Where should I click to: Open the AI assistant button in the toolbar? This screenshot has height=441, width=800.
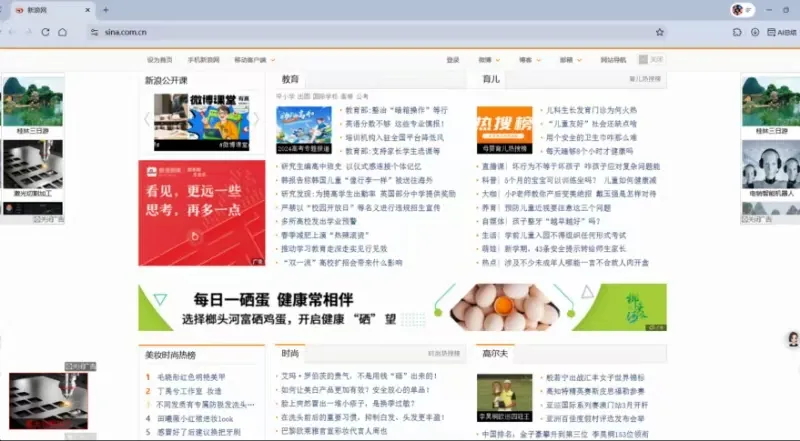click(x=782, y=32)
